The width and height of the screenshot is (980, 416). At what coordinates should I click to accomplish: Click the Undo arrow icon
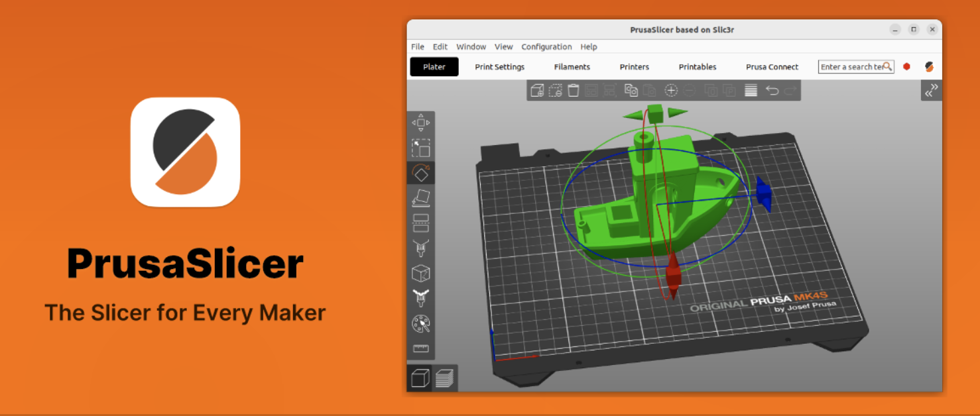pyautogui.click(x=772, y=91)
